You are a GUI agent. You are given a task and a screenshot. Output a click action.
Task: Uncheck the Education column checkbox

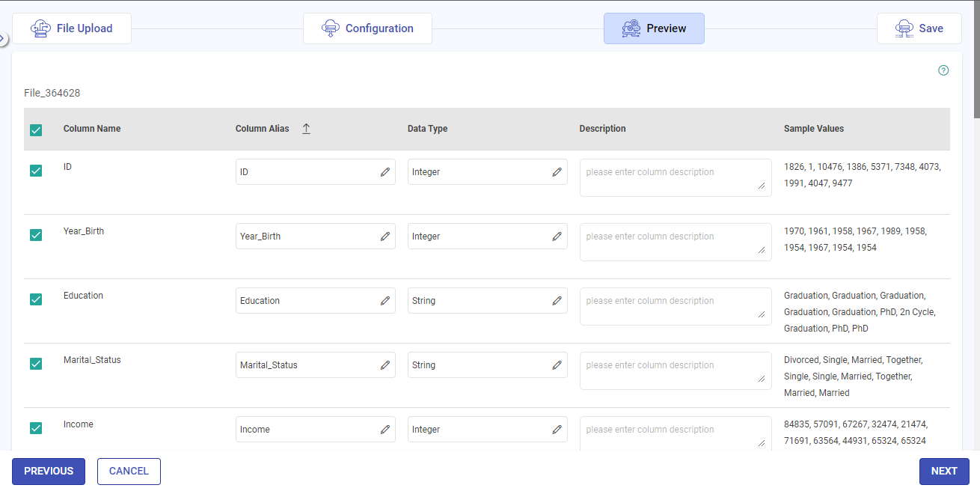coord(36,299)
